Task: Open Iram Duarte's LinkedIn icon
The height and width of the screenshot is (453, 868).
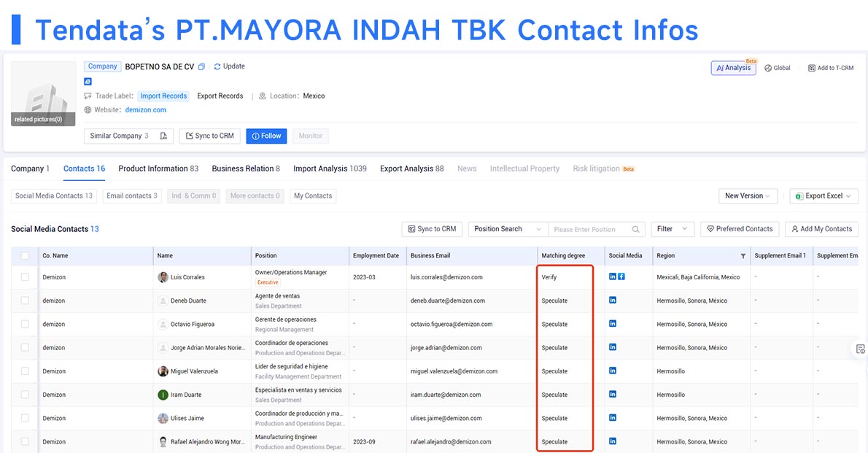Action: tap(612, 395)
